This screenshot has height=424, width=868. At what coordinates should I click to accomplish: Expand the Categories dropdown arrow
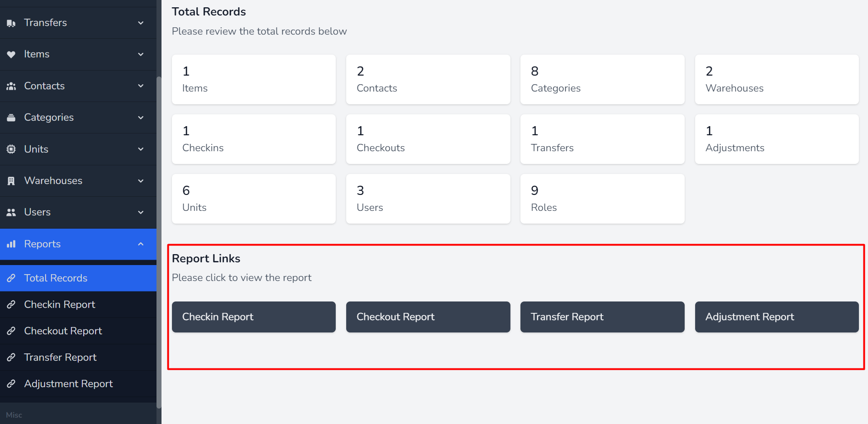click(x=141, y=117)
